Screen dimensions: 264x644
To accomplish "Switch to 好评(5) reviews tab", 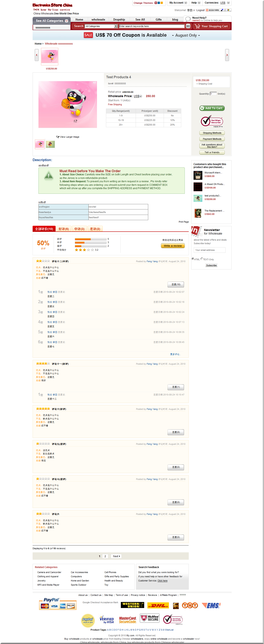I will click(x=64, y=229).
